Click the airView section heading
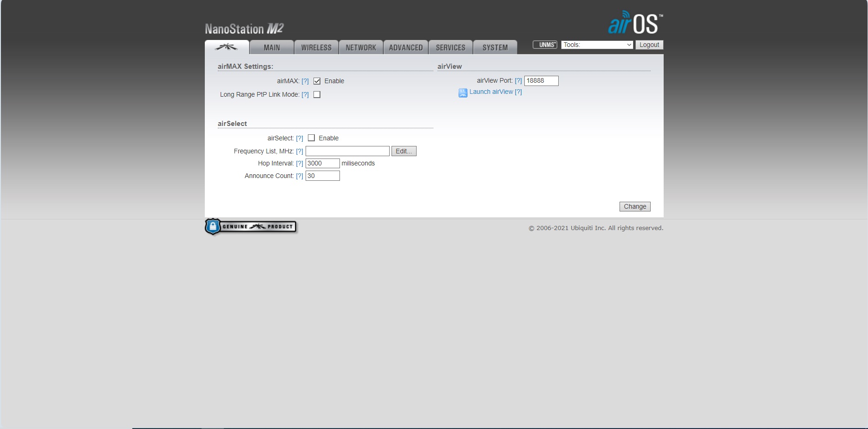The width and height of the screenshot is (868, 429). 450,66
